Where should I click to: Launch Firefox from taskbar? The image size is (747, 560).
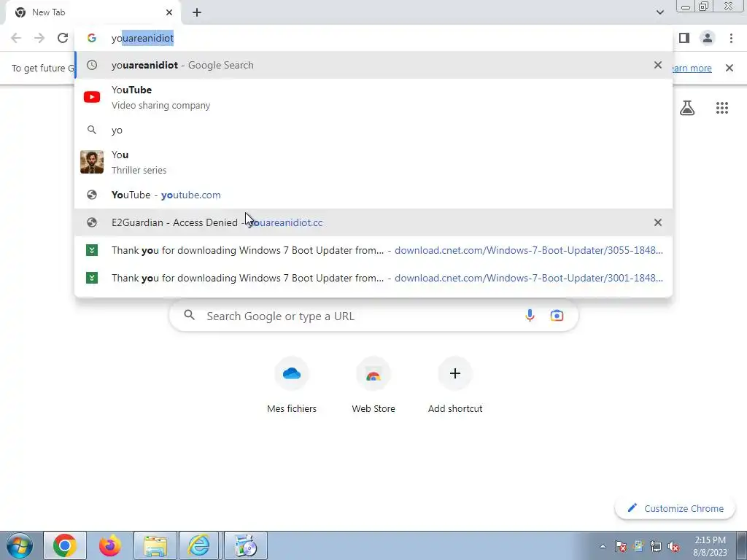(x=110, y=545)
